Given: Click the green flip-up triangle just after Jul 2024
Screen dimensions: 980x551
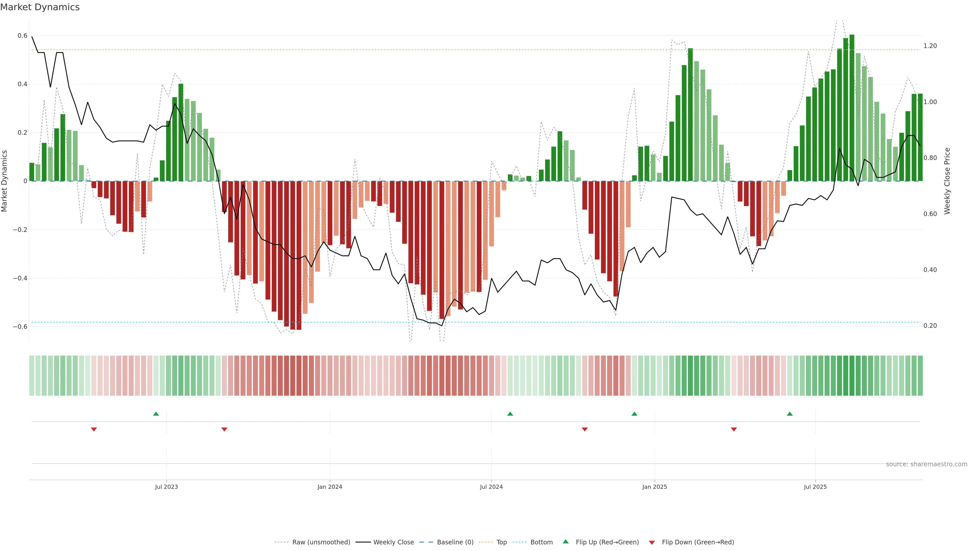Looking at the screenshot, I should click(510, 414).
